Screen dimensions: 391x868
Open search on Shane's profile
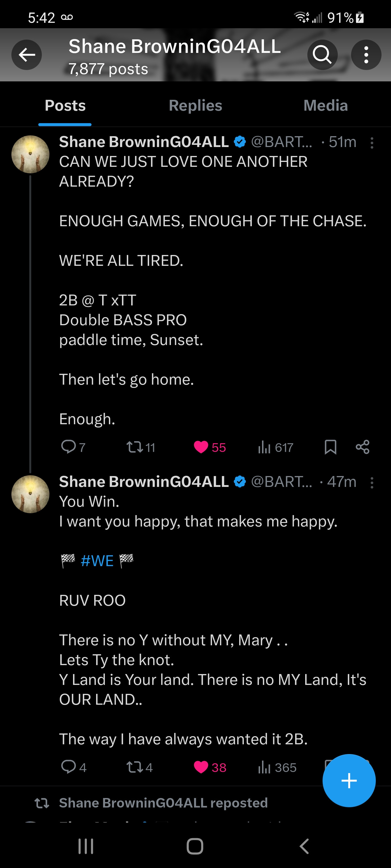coord(322,55)
